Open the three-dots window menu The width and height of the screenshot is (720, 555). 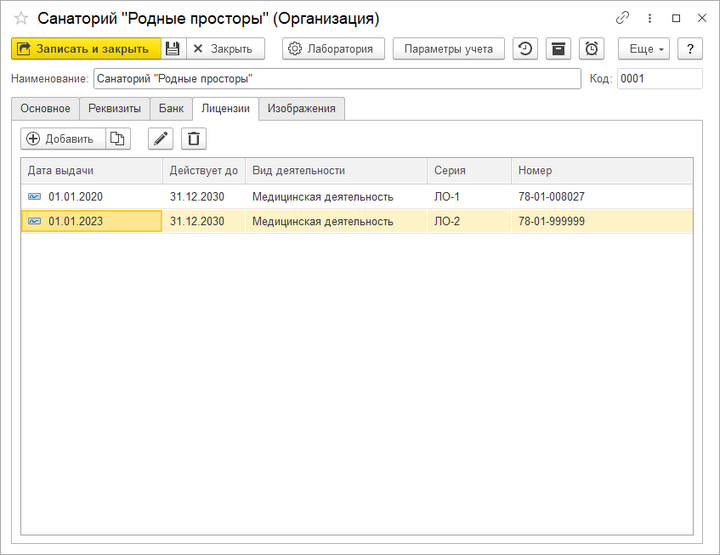649,18
